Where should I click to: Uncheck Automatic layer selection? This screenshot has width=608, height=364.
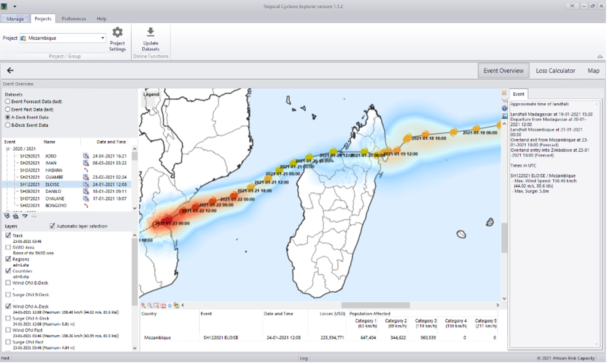[52, 226]
